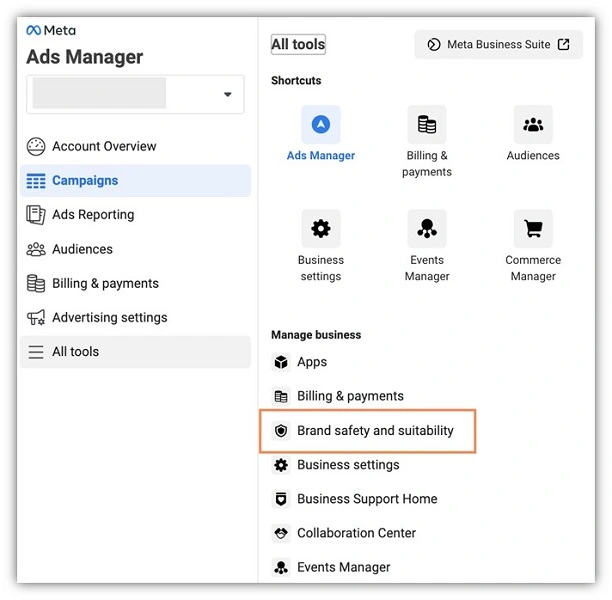Screen dimensions: 612x600
Task: Open Billing & payments under Manage business
Action: coord(350,396)
